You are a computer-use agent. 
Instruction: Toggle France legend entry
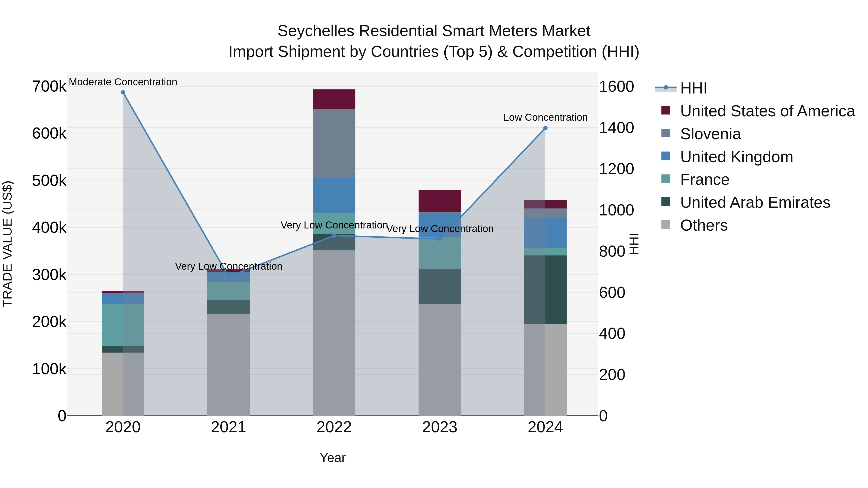(695, 180)
